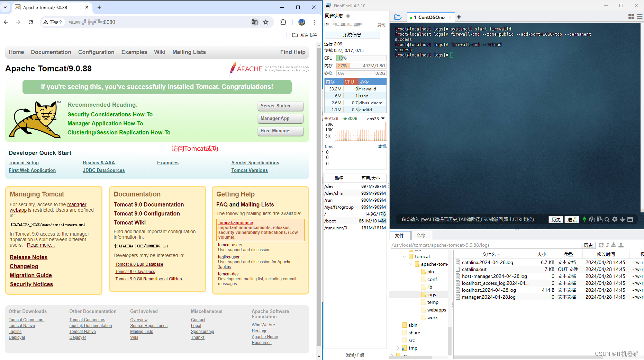The height and width of the screenshot is (360, 644).
Task: Select catalina.out file
Action: click(x=548, y=269)
